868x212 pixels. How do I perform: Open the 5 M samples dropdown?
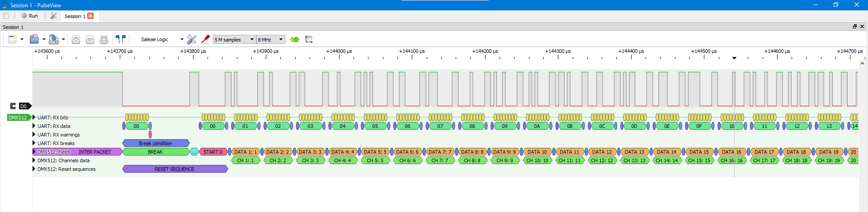(234, 39)
